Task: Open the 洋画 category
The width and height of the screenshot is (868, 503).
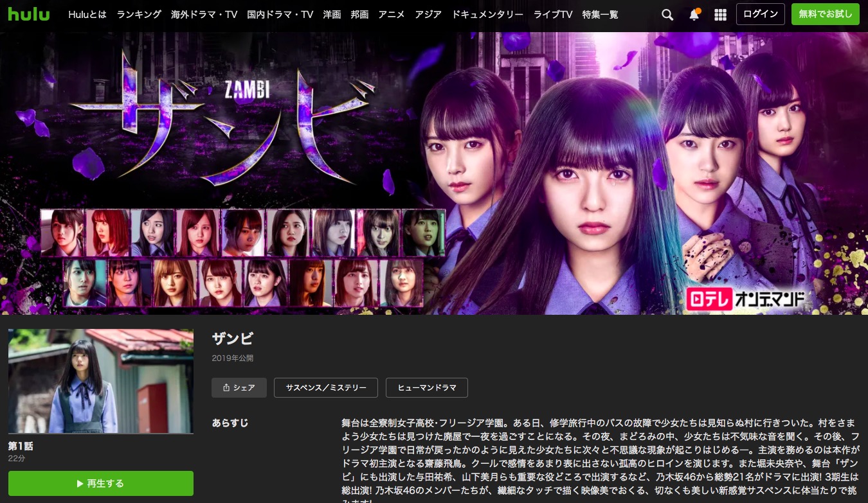Action: pyautogui.click(x=332, y=14)
